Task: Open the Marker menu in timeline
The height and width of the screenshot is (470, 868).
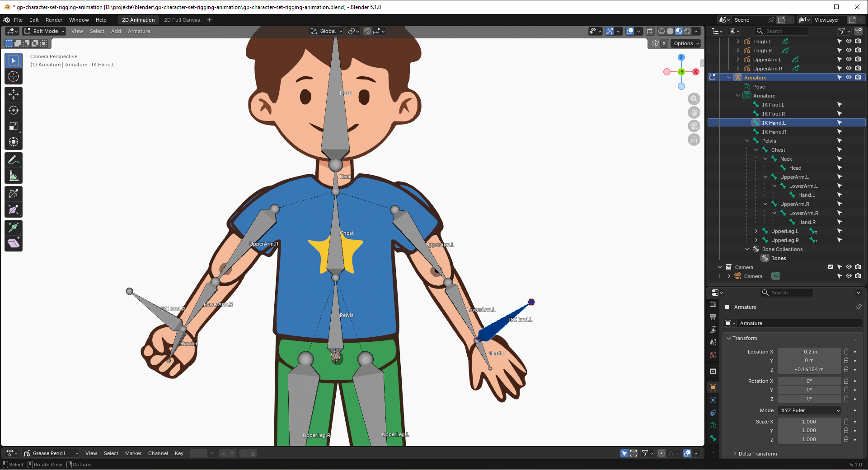Action: tap(133, 453)
